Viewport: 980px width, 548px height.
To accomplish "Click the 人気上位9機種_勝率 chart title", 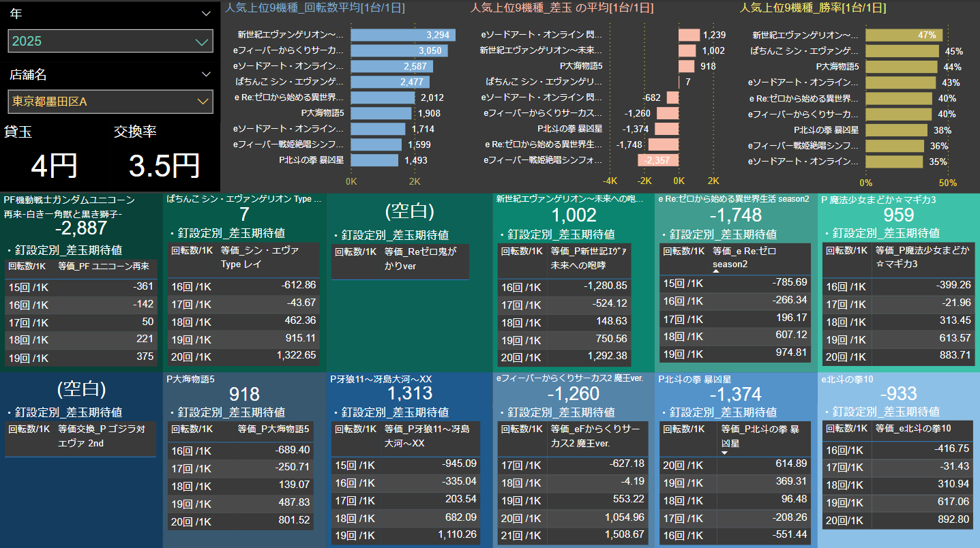I will click(813, 8).
